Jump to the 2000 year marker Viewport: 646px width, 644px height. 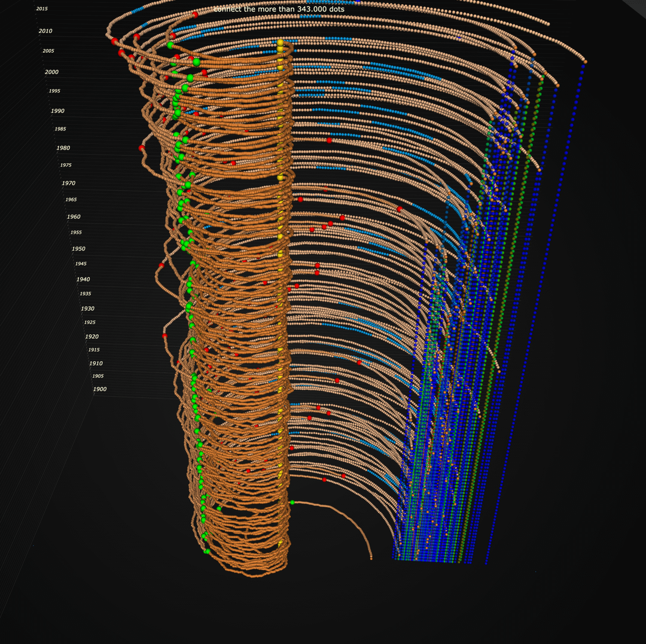(51, 72)
